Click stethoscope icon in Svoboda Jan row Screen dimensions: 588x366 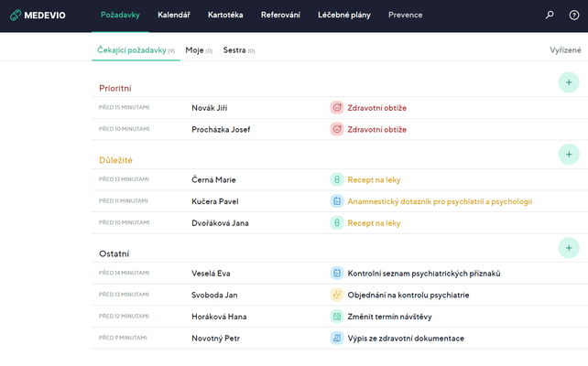click(x=336, y=295)
